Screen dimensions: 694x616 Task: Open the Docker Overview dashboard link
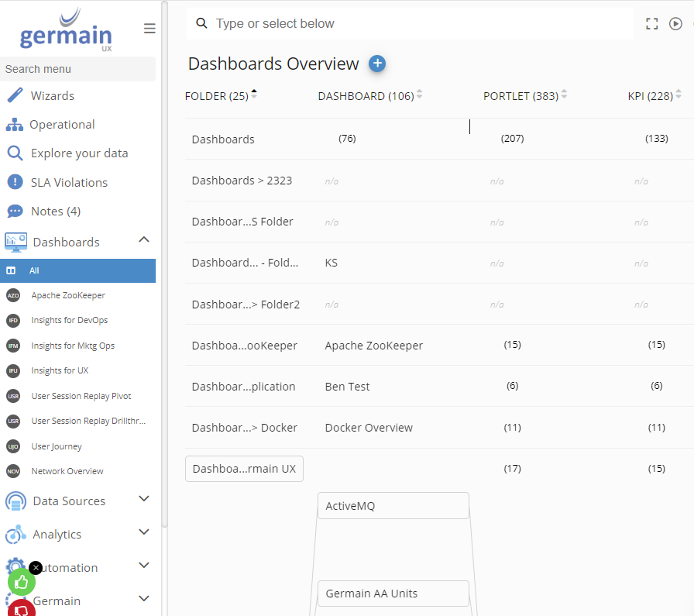click(x=369, y=428)
